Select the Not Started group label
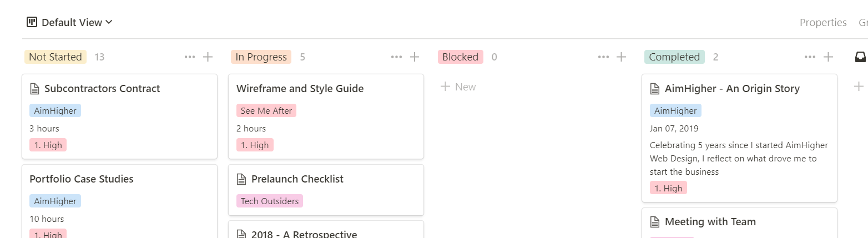 click(55, 57)
